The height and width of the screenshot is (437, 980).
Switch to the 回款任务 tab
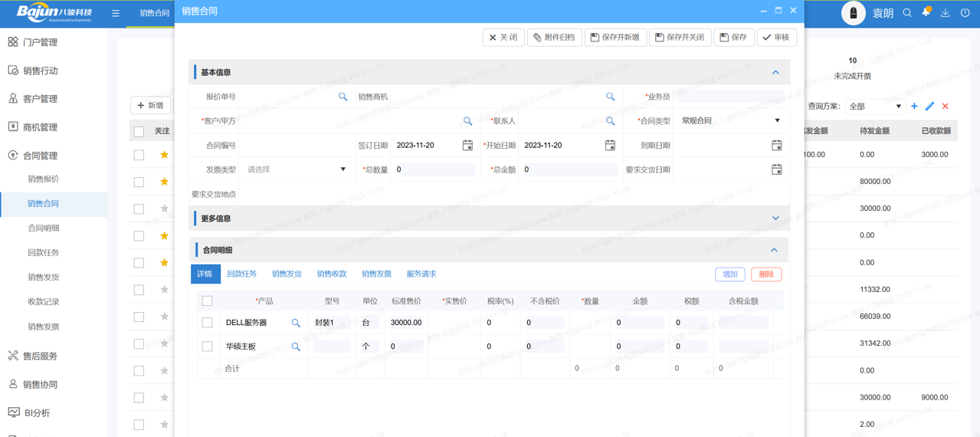(242, 274)
